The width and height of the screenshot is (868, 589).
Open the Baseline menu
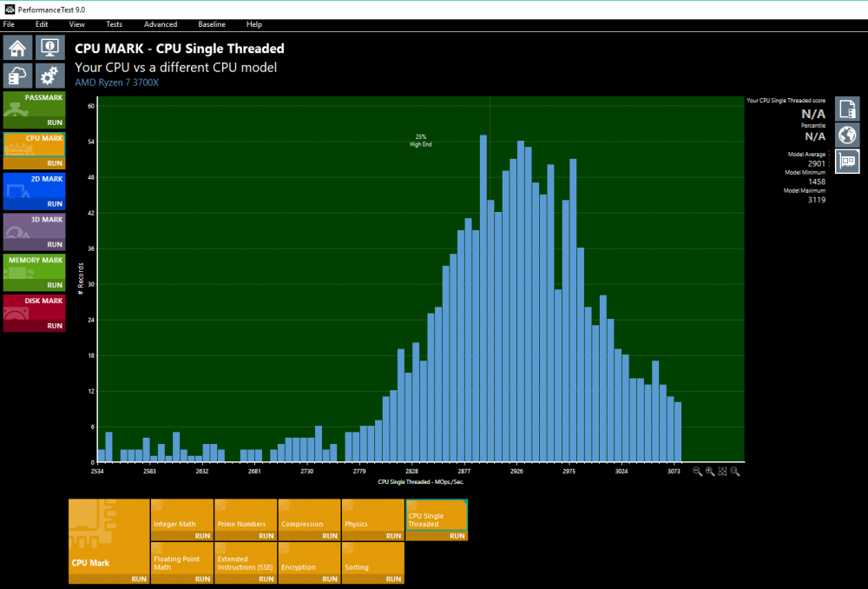211,24
